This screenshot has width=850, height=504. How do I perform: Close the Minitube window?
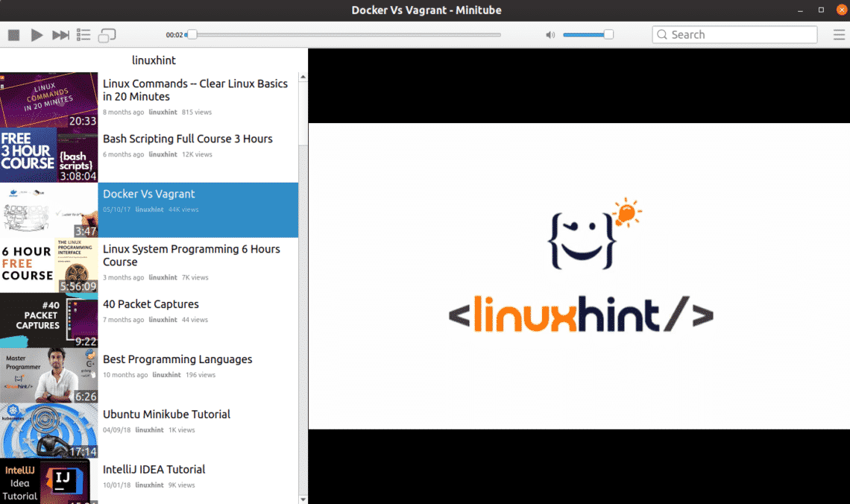tap(842, 10)
